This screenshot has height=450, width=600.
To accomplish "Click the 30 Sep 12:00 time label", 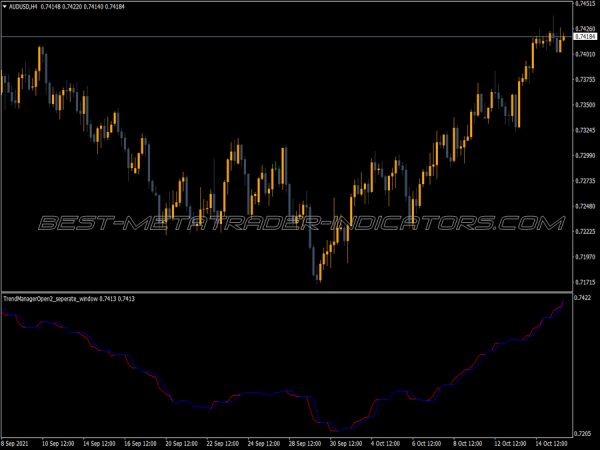I will [346, 443].
